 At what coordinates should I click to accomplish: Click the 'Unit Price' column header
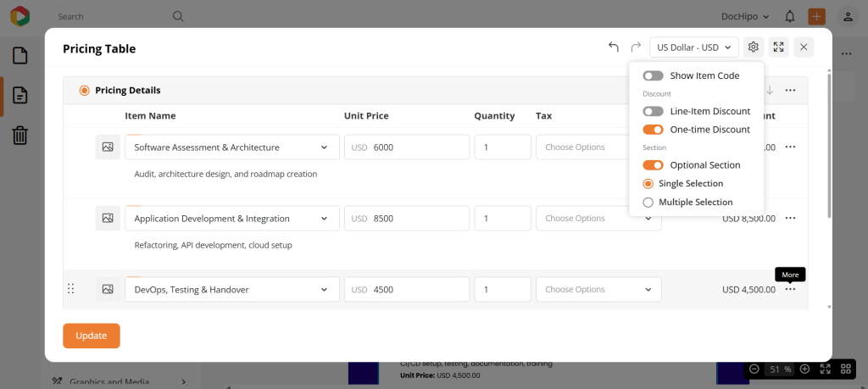pos(366,115)
